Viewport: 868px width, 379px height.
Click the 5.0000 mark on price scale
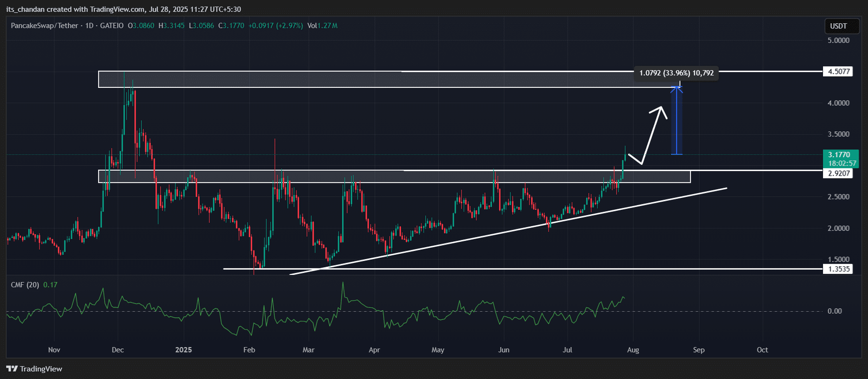pyautogui.click(x=838, y=41)
